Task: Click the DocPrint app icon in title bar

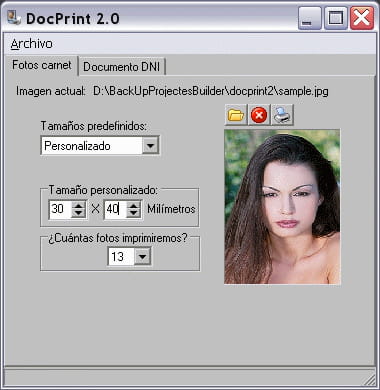Action: [x=14, y=18]
